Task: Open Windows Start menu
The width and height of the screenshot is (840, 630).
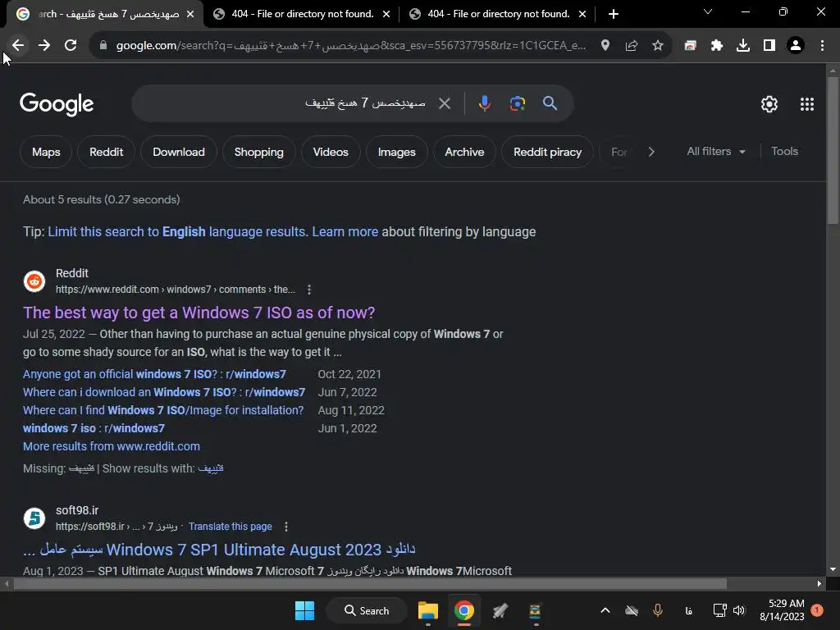Action: coord(304,610)
